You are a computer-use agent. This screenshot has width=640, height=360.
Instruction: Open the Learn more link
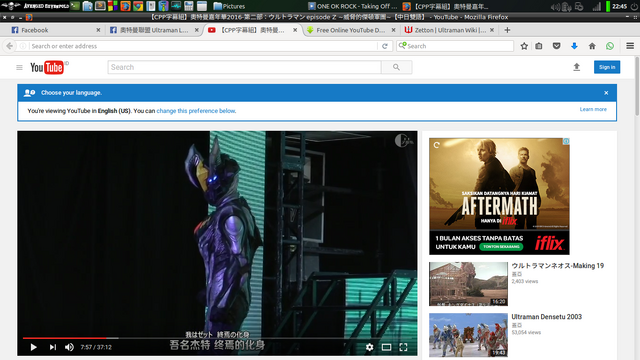tap(593, 109)
